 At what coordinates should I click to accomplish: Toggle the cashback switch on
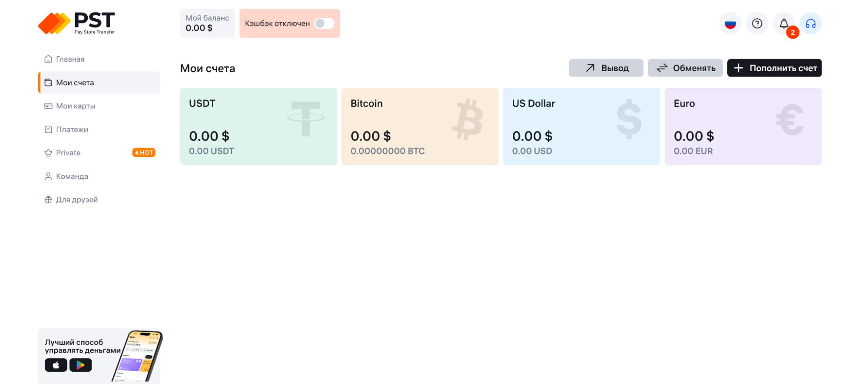pos(324,23)
